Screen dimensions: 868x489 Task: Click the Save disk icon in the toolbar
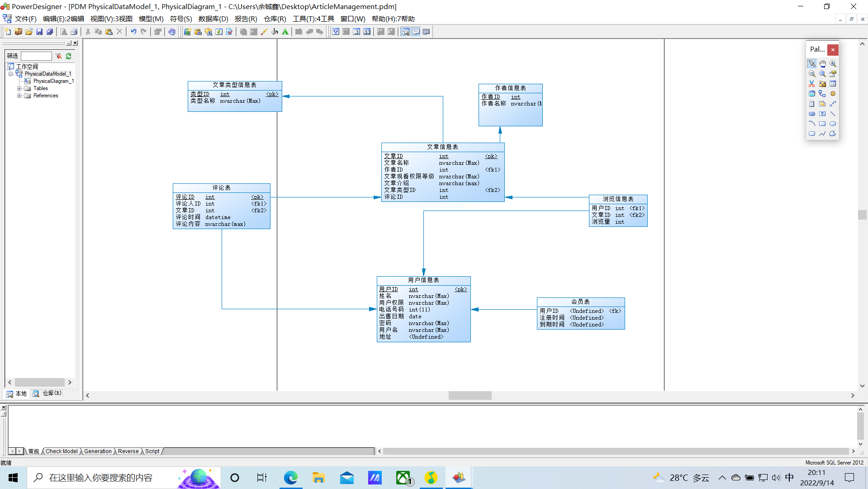pos(39,32)
